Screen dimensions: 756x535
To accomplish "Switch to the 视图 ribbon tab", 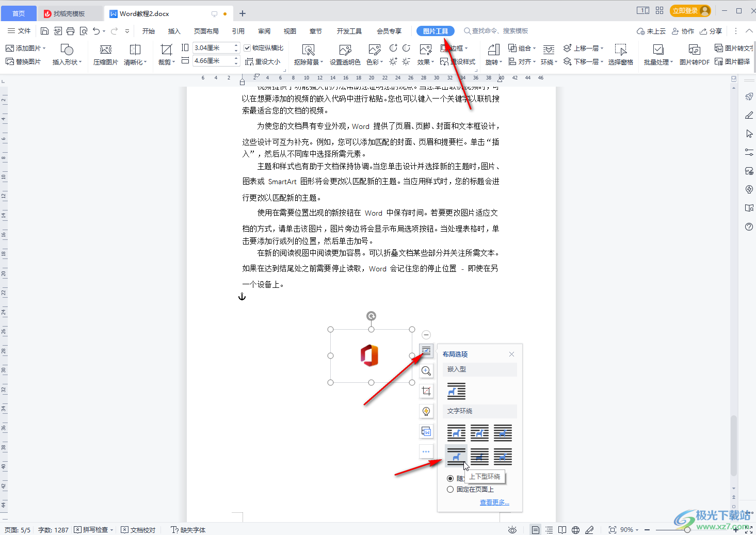I will [x=290, y=31].
